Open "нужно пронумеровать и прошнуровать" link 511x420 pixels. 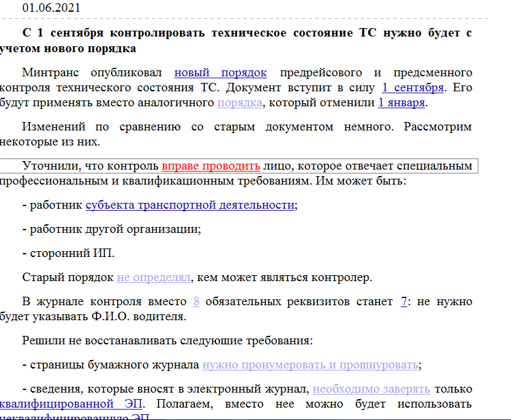pyautogui.click(x=310, y=365)
